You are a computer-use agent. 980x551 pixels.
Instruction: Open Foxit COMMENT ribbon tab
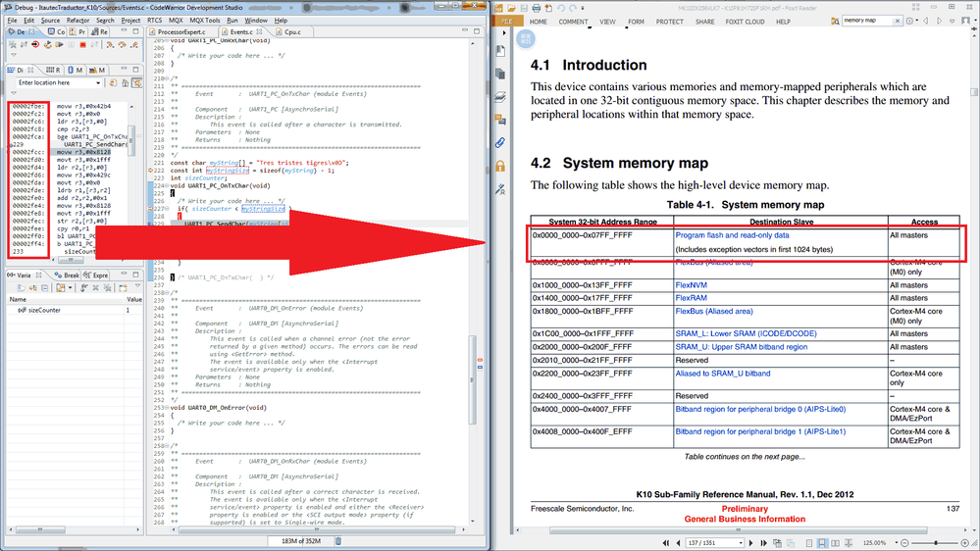(573, 22)
